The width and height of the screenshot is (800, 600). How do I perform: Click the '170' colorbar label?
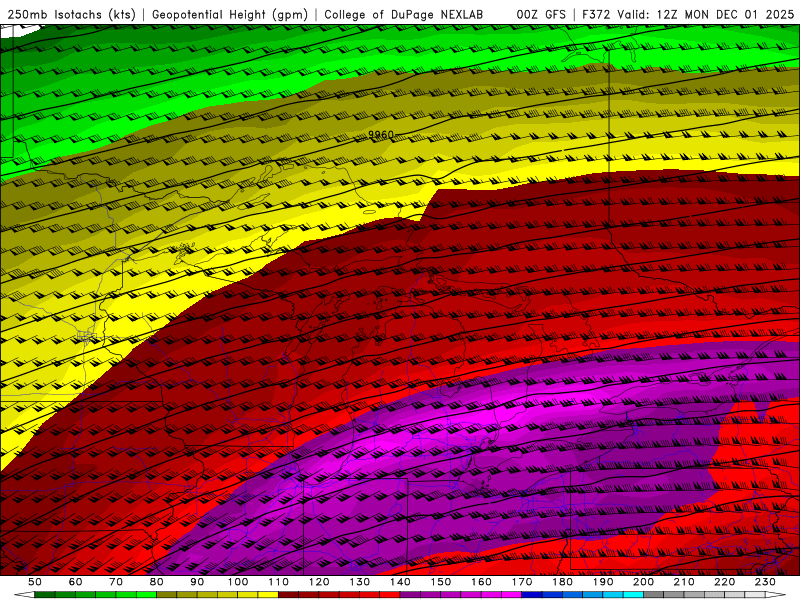(x=521, y=582)
